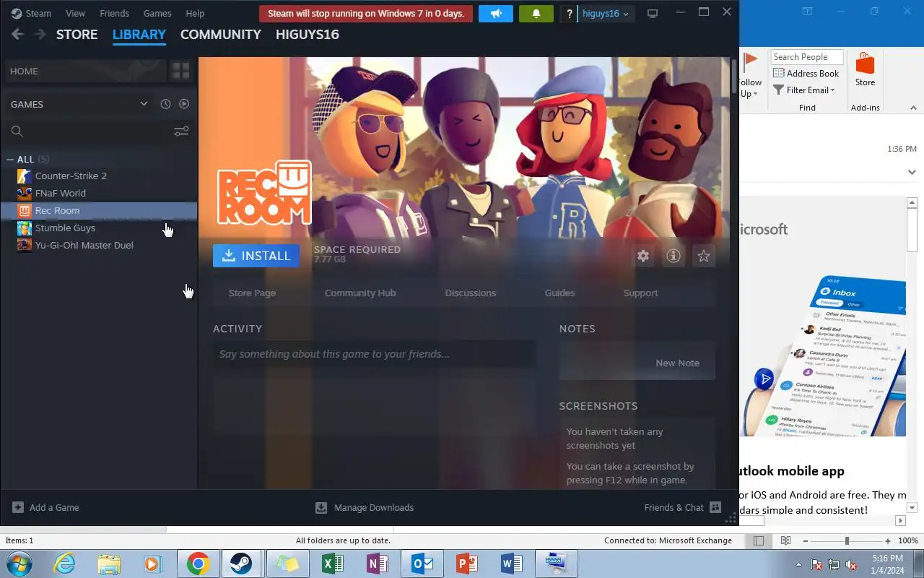924x578 pixels.
Task: Open PowerPoint from the taskbar
Action: 466,564
